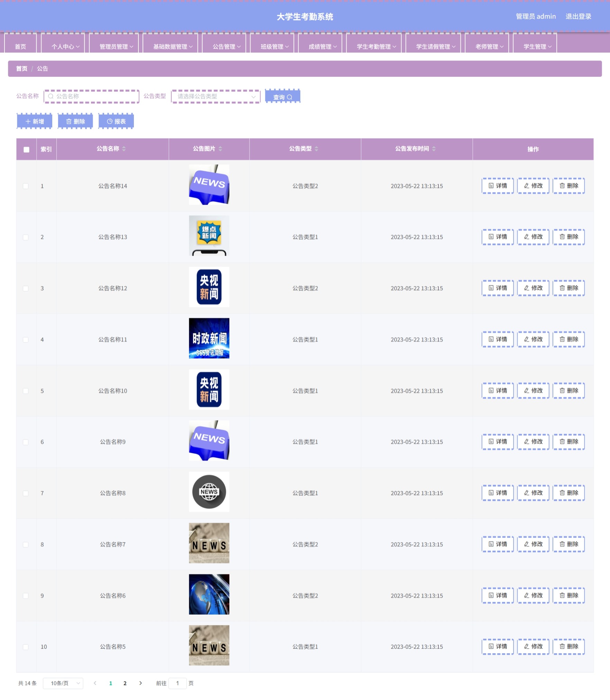
Task: Click the magnifier icon on the 查询 button
Action: tap(290, 97)
